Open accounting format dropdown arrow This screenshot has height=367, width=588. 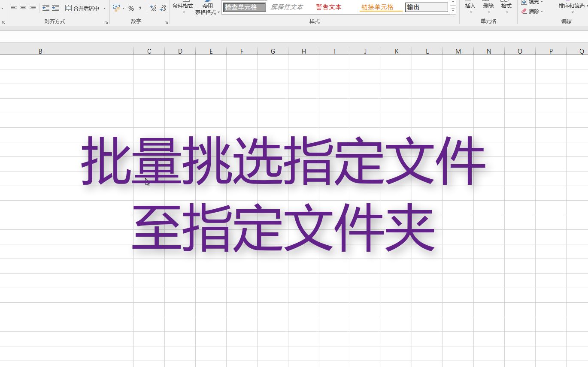point(124,8)
